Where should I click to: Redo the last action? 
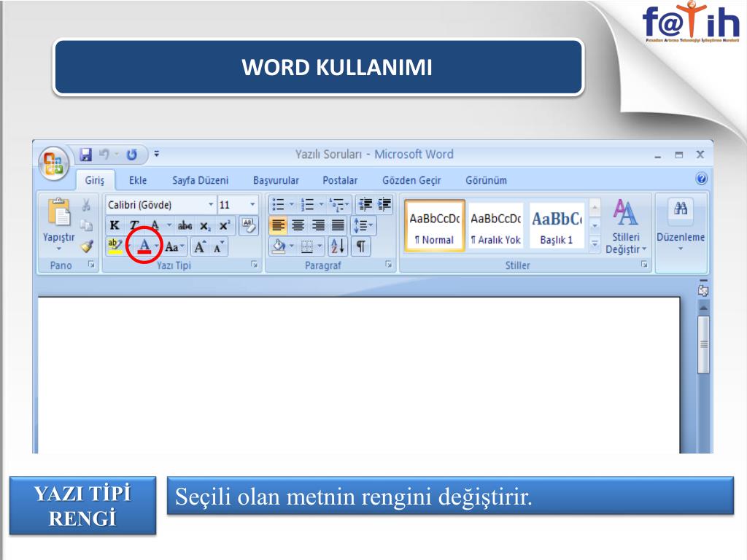[132, 155]
